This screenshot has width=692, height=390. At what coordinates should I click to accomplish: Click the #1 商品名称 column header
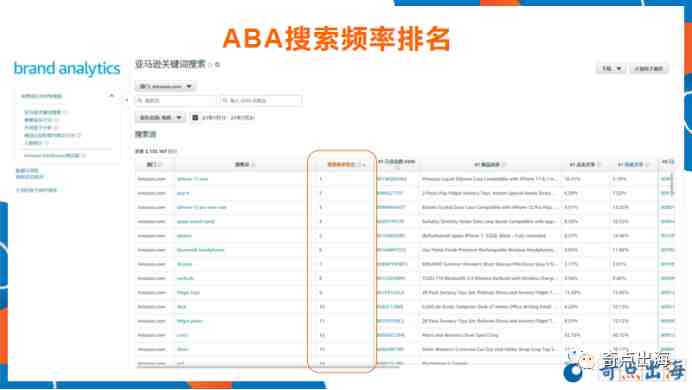(x=490, y=165)
